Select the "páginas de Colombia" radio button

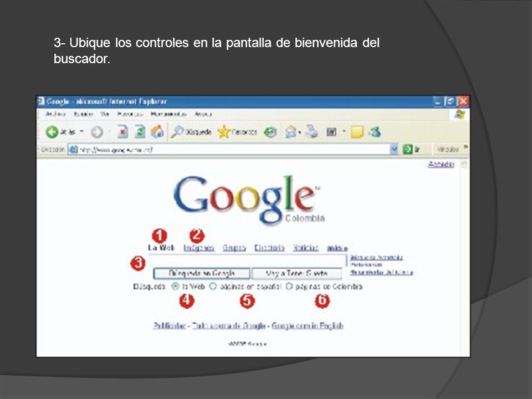[289, 287]
